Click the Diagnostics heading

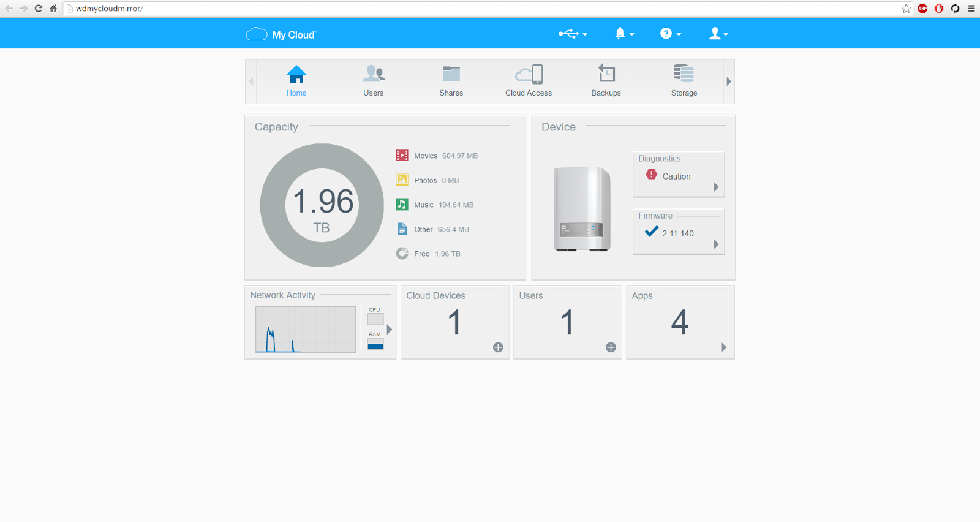659,159
